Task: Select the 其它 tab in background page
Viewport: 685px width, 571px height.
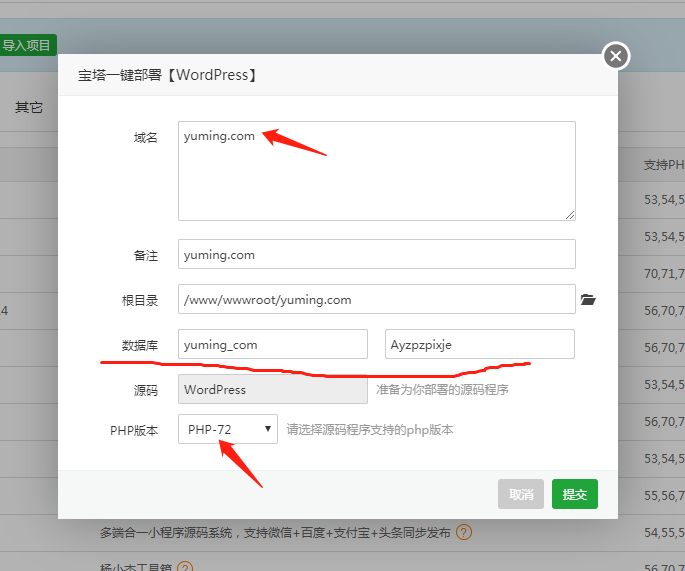Action: [x=29, y=107]
